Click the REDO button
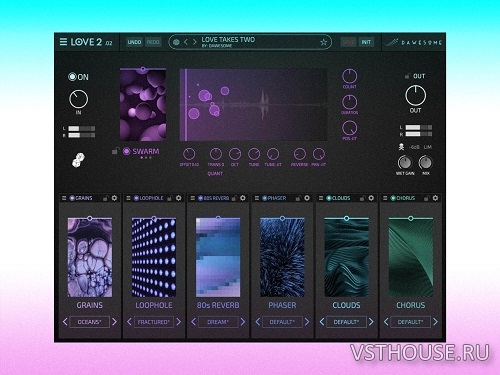The image size is (500, 375). point(153,42)
